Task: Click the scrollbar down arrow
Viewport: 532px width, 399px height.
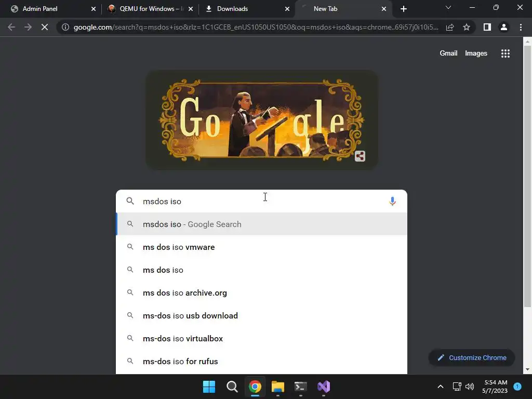Action: 527,369
